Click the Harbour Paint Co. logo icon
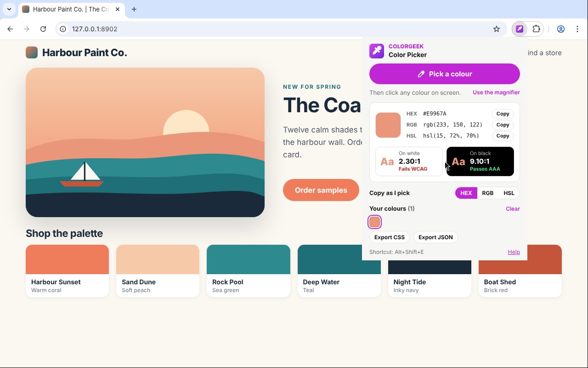 (x=32, y=52)
